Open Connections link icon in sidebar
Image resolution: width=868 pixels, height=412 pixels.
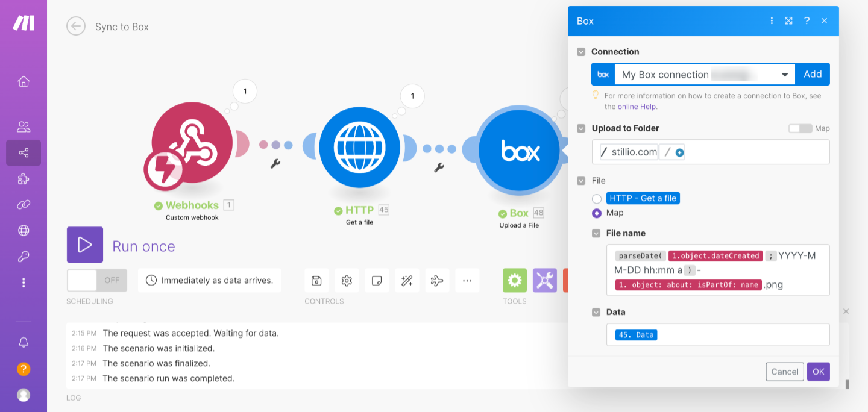click(24, 205)
